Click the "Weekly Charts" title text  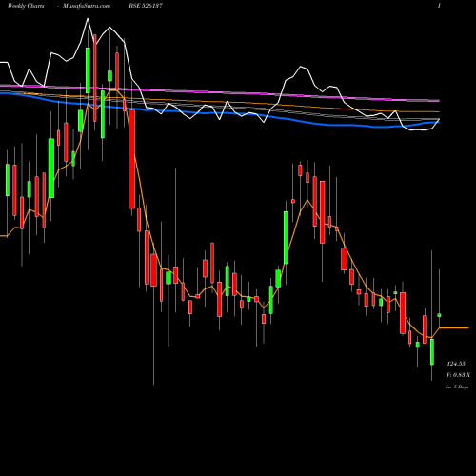coord(26,6)
